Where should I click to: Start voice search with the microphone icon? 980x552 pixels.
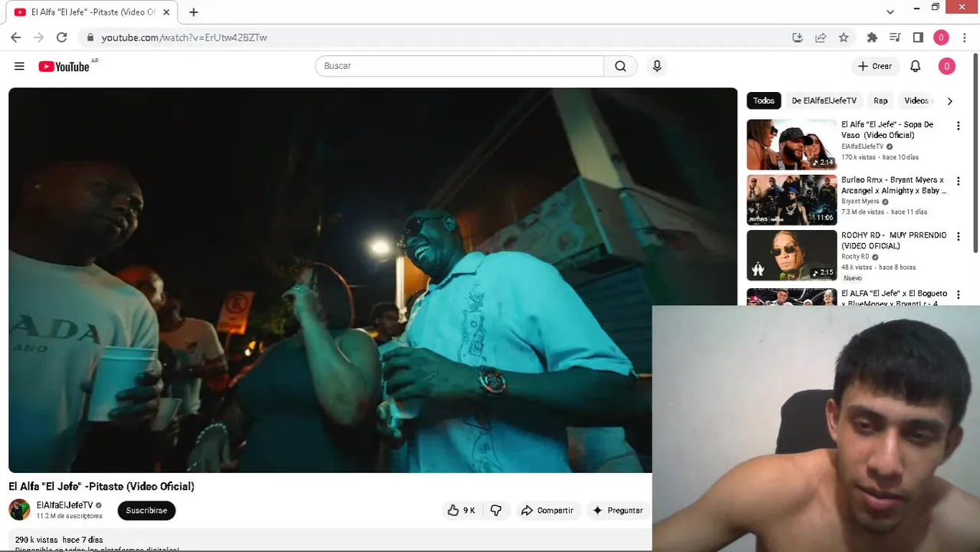click(x=656, y=66)
